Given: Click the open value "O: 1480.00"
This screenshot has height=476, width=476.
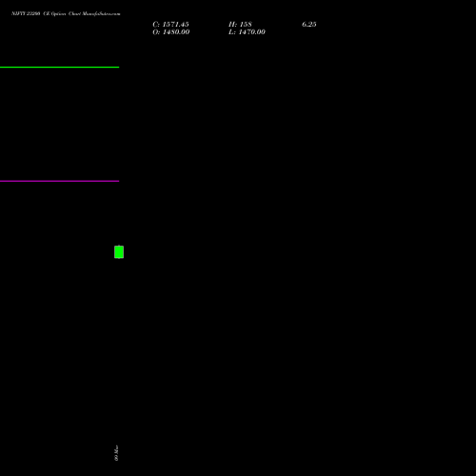Looking at the screenshot, I should (x=171, y=31).
